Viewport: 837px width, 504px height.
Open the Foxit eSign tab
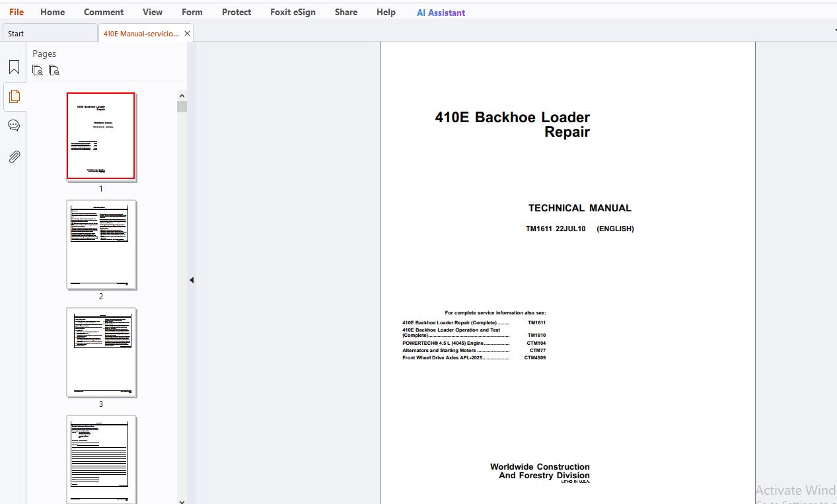(293, 12)
